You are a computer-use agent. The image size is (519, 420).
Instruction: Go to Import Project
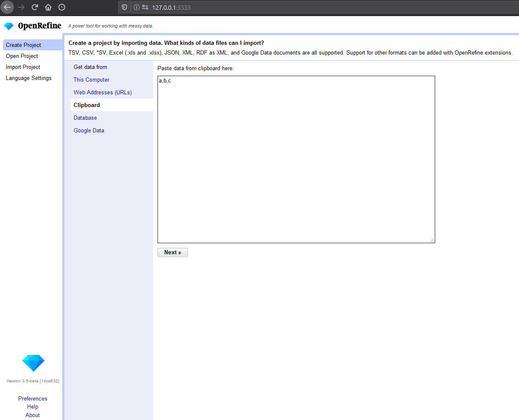tap(23, 67)
